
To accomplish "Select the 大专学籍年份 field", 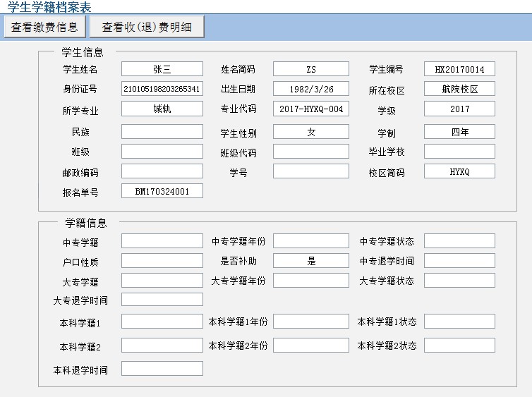I will (310, 281).
